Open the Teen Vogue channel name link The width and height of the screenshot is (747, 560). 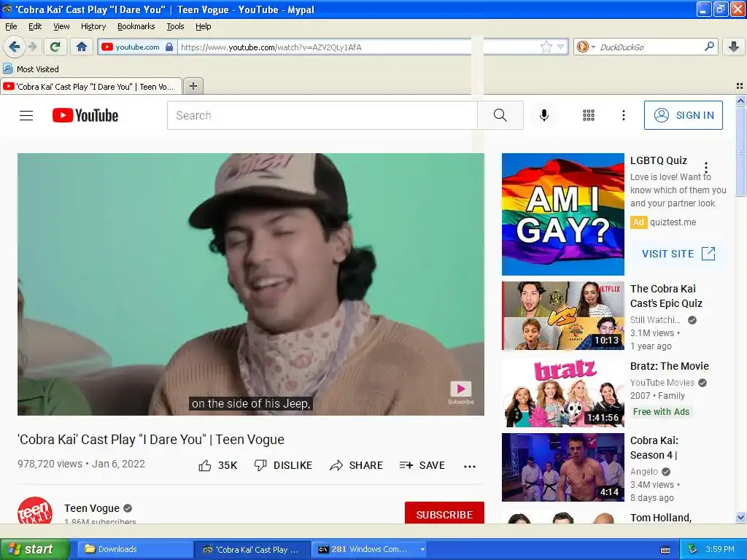coord(92,508)
